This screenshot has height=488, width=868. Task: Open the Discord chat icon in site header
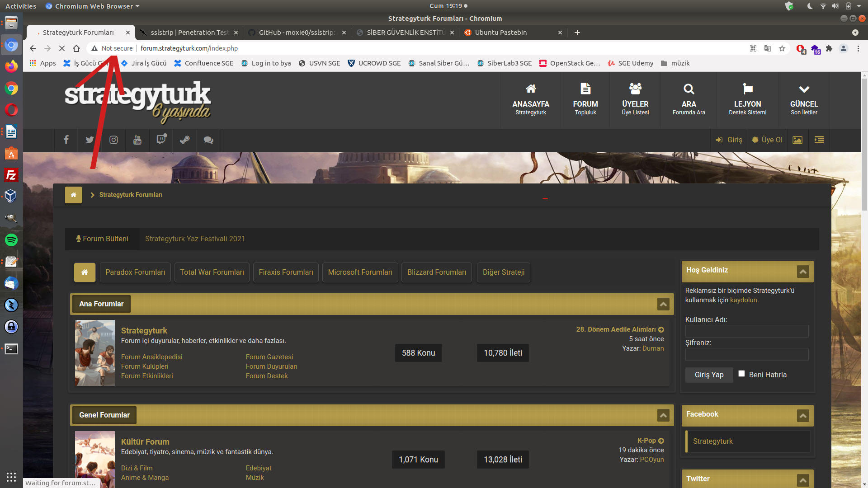point(208,140)
